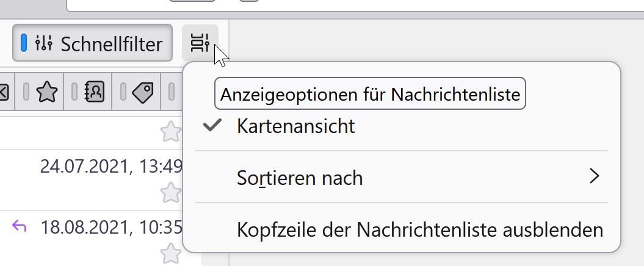Filter by address book contacts icon

(95, 92)
